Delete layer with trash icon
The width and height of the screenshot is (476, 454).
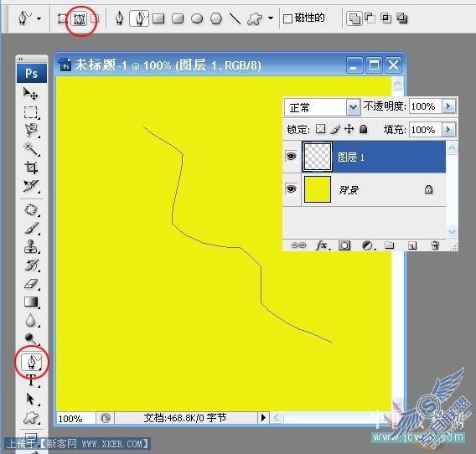tap(435, 245)
